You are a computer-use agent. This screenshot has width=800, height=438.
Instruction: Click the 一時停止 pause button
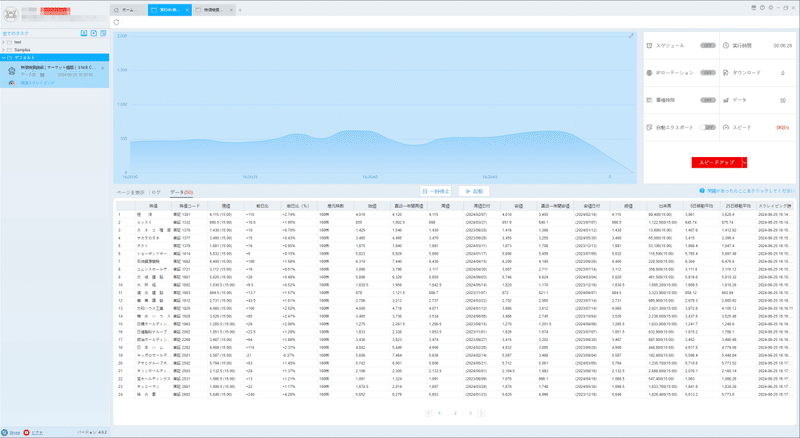point(436,191)
